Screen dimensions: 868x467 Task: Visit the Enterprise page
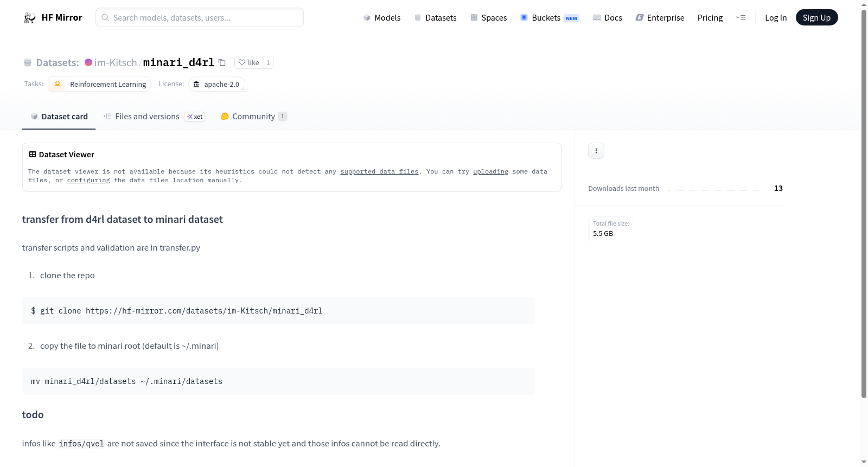pos(660,18)
